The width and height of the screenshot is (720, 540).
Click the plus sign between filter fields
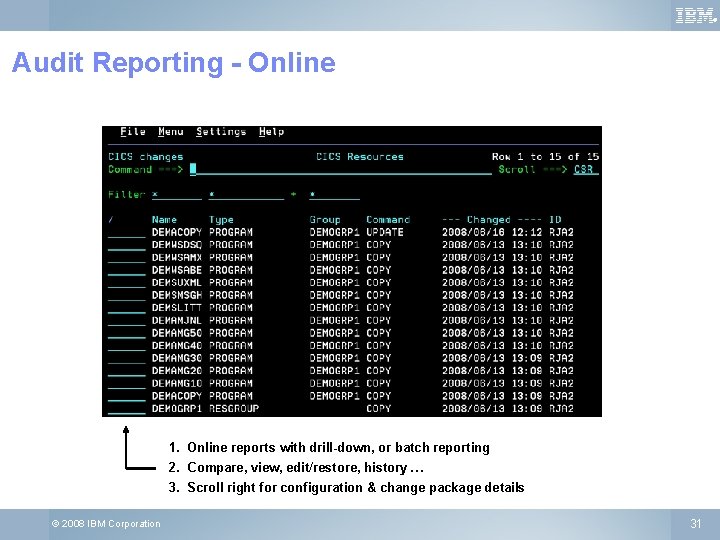click(x=293, y=195)
